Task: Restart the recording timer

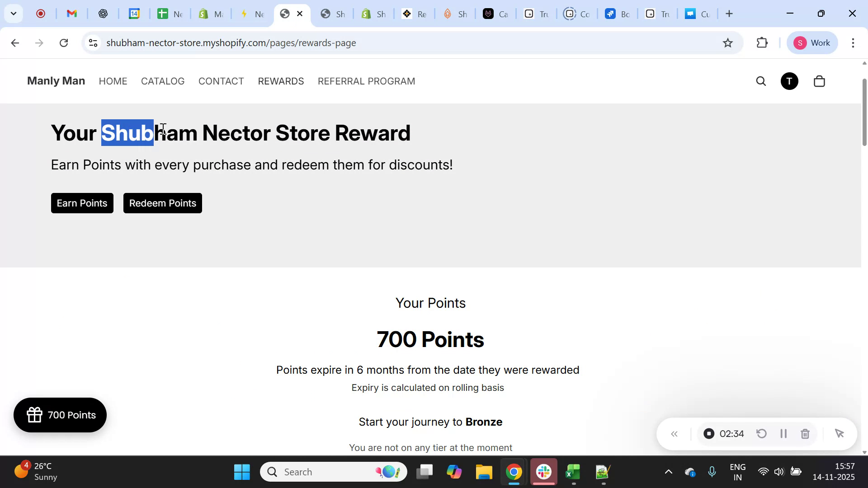Action: click(762, 434)
